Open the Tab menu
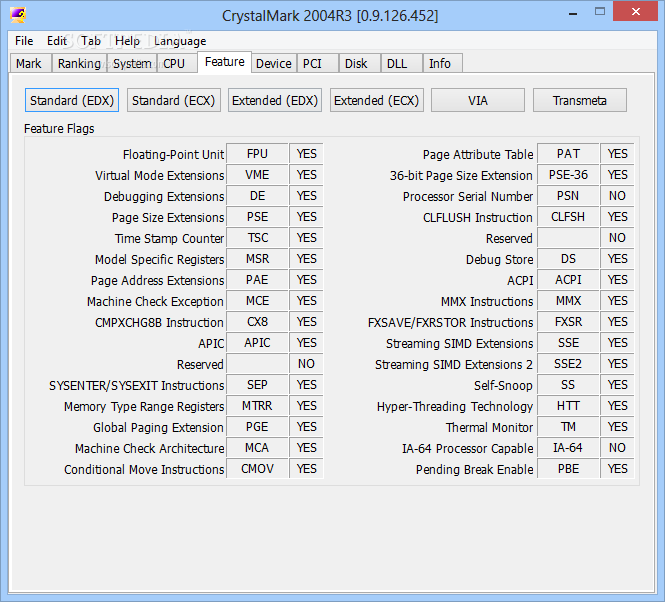 pos(91,41)
